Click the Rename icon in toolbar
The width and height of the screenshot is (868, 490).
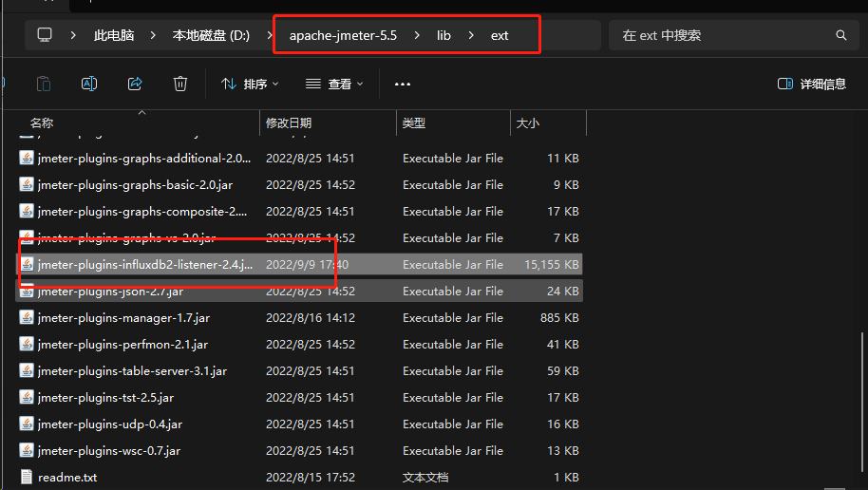89,84
